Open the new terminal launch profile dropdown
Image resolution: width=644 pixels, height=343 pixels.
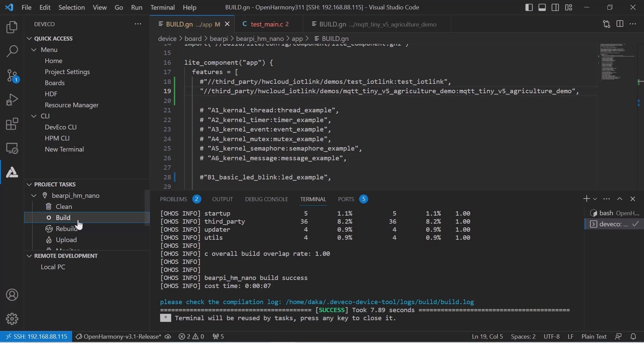(x=595, y=199)
